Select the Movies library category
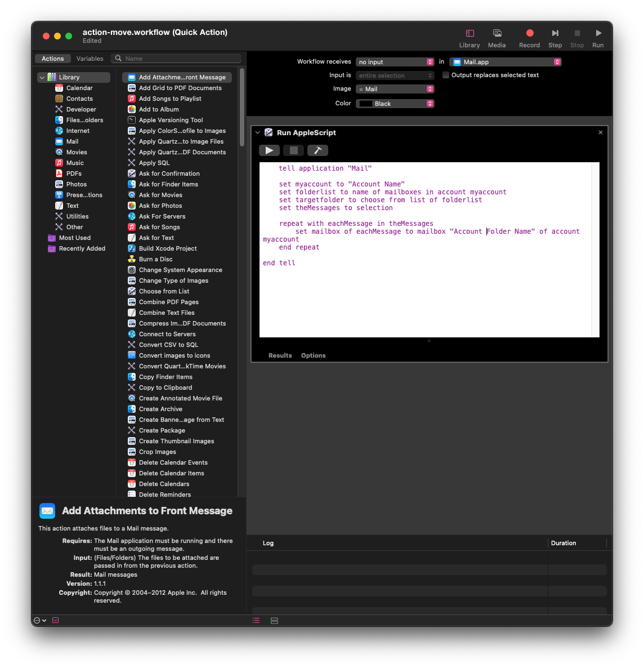Viewport: 644px width, 668px height. [71, 152]
